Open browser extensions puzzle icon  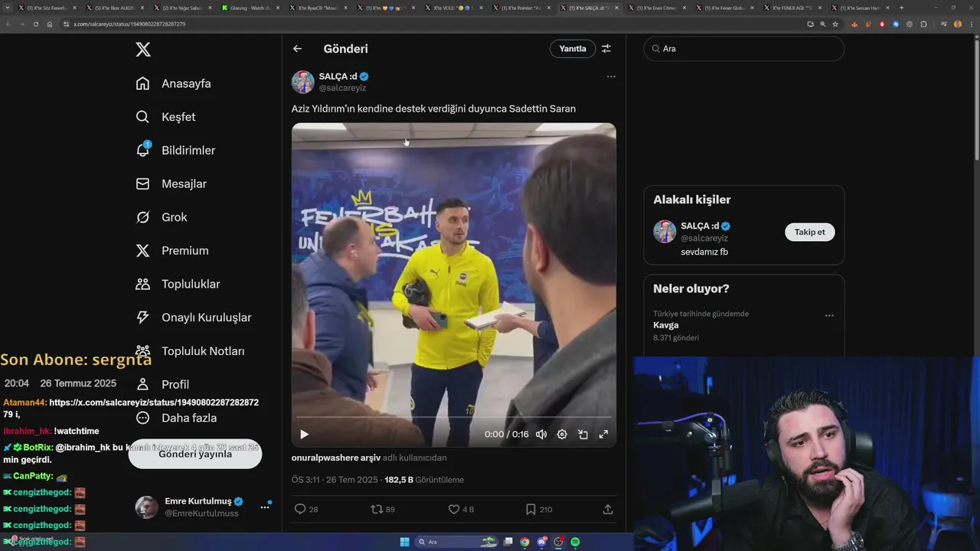pyautogui.click(x=923, y=24)
